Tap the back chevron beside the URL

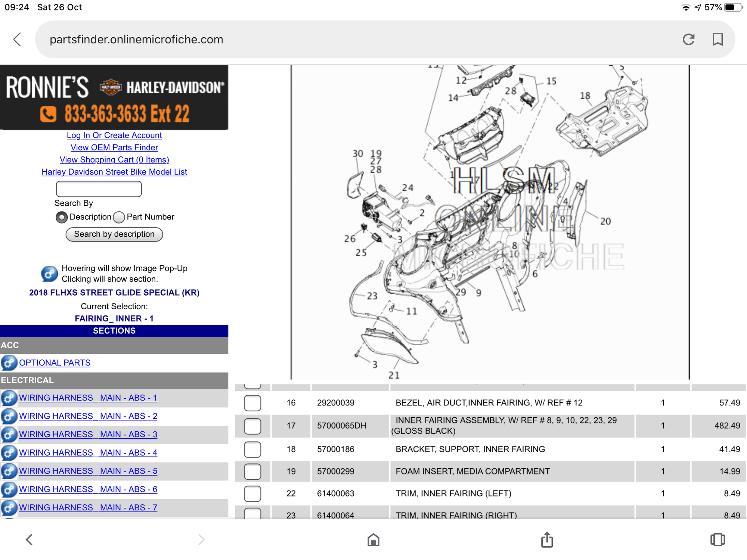point(17,39)
